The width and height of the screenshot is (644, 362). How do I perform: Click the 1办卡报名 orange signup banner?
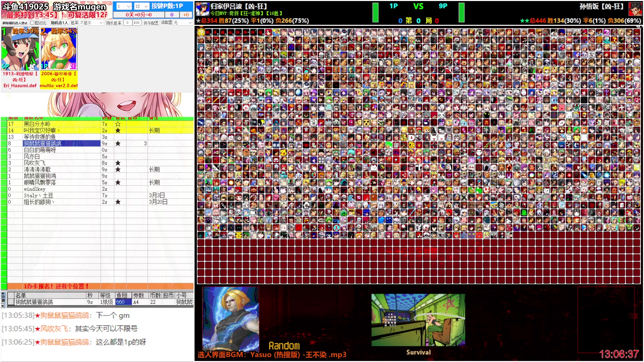click(100, 286)
